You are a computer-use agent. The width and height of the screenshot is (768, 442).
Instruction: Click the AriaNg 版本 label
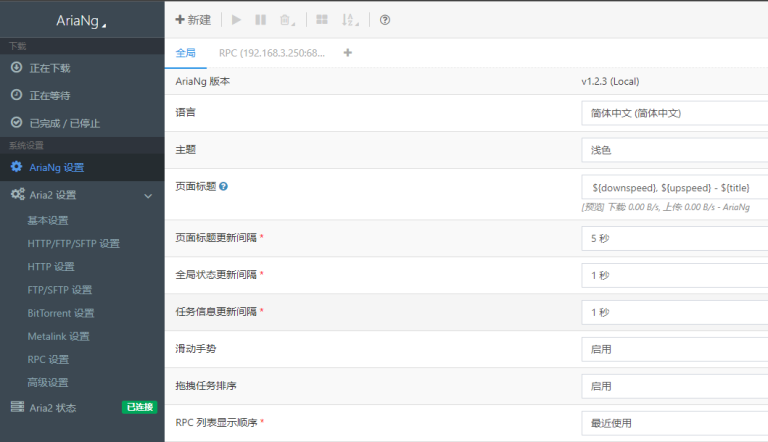tap(203, 81)
